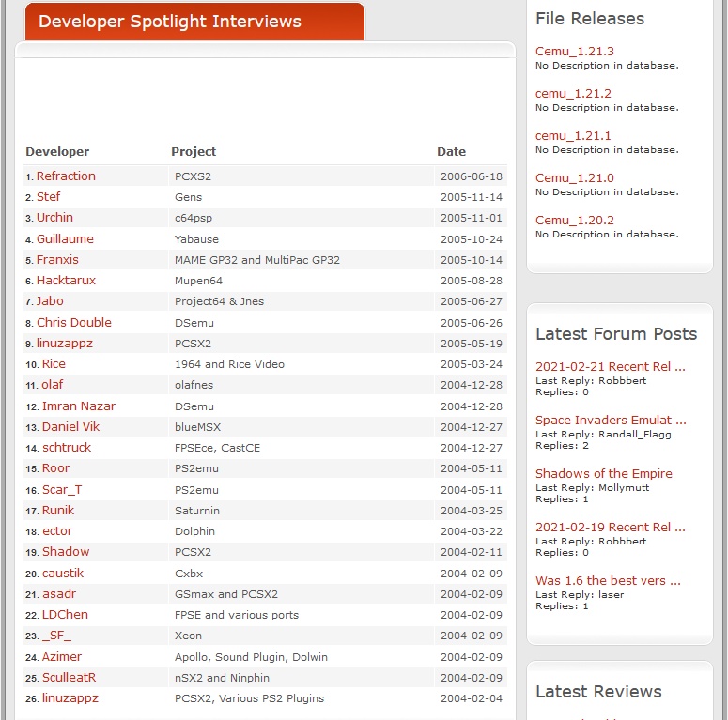Open the caustik Cxbx interview
The height and width of the screenshot is (720, 728).
pyautogui.click(x=63, y=574)
